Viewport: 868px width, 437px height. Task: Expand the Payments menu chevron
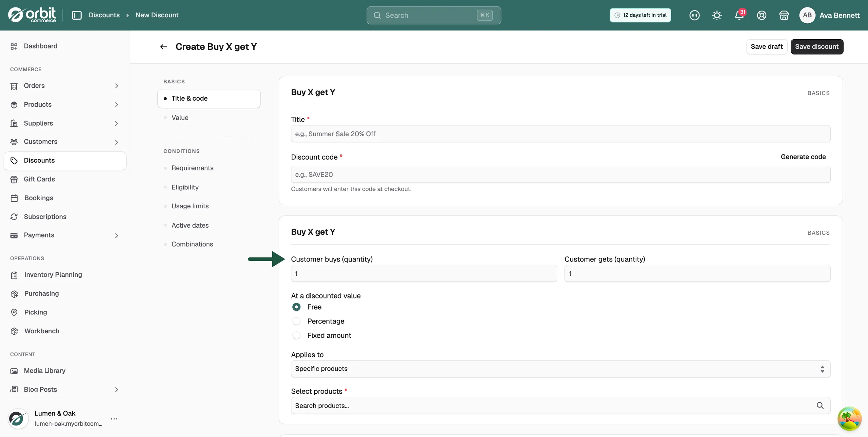(x=116, y=235)
